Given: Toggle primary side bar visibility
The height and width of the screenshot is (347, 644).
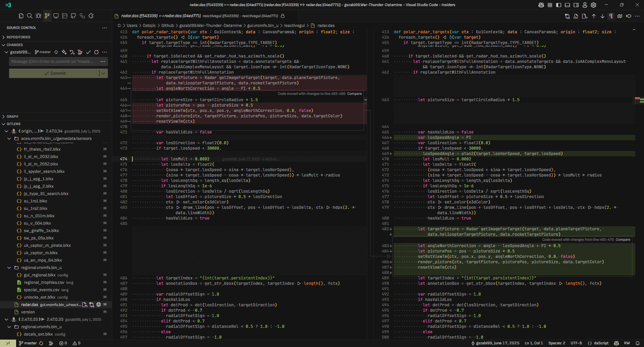Looking at the screenshot, I should point(558,5).
